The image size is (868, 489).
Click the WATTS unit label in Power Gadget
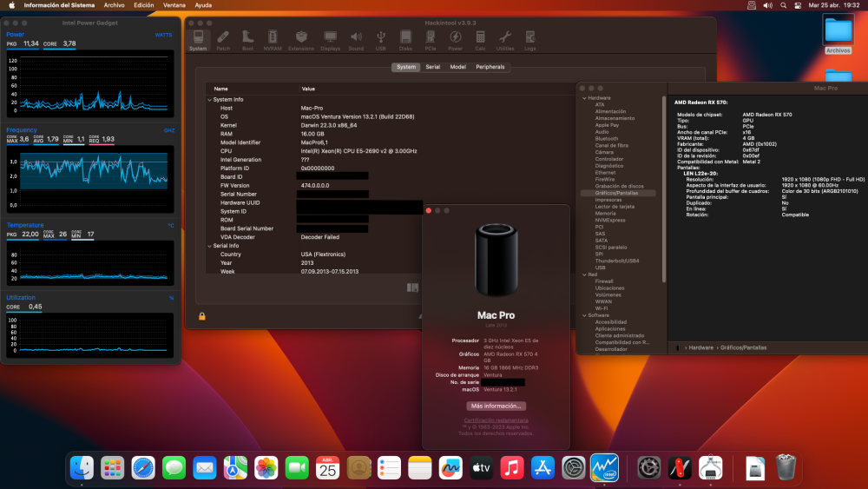tap(163, 35)
